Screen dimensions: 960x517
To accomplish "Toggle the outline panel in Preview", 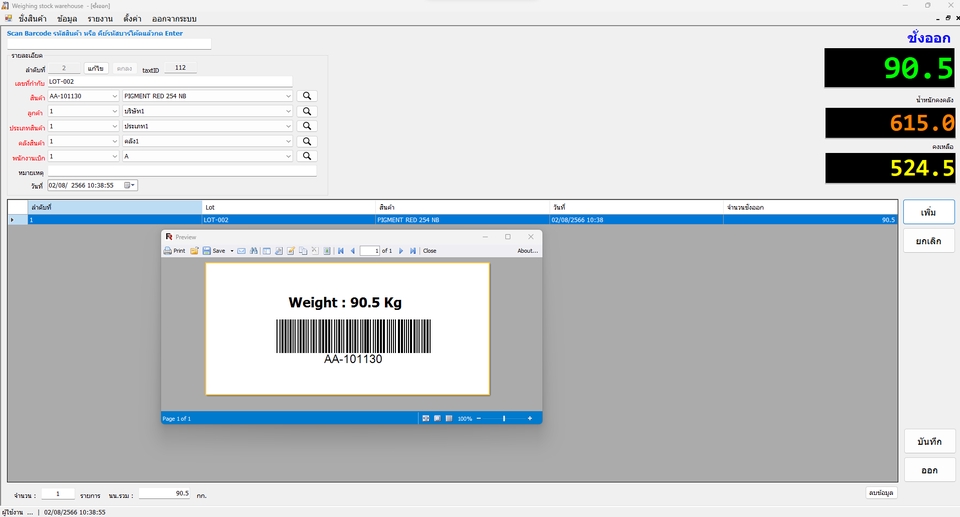I will 267,251.
